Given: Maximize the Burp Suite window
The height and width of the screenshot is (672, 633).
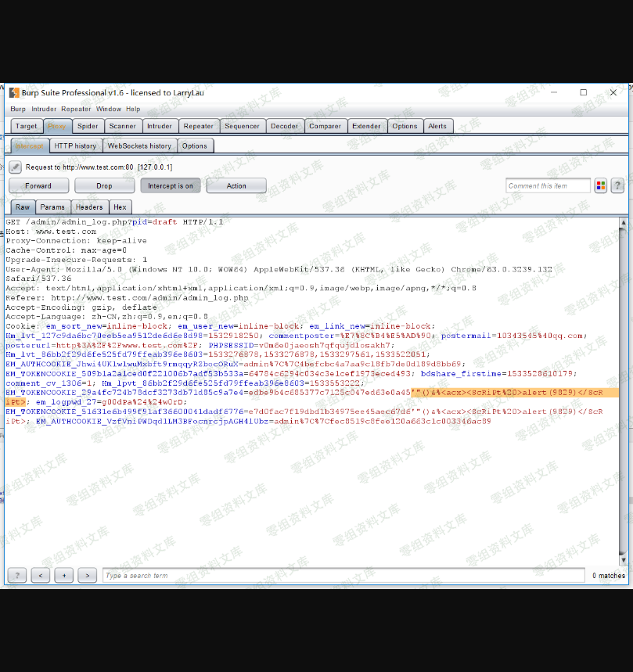Looking at the screenshot, I should tap(583, 92).
